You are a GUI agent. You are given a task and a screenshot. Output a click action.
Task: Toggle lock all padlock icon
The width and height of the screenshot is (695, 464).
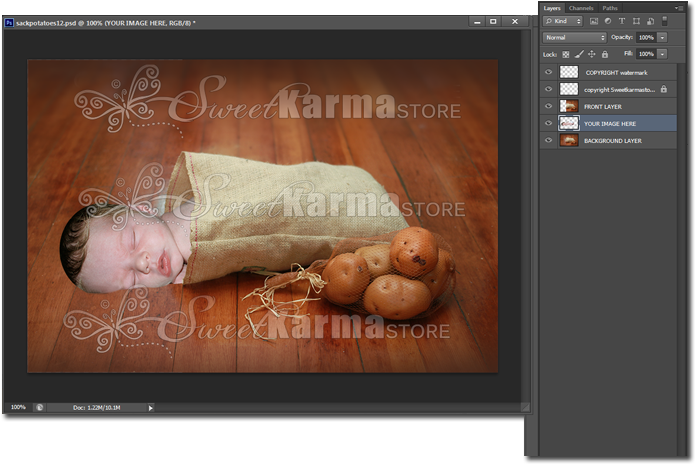point(605,55)
